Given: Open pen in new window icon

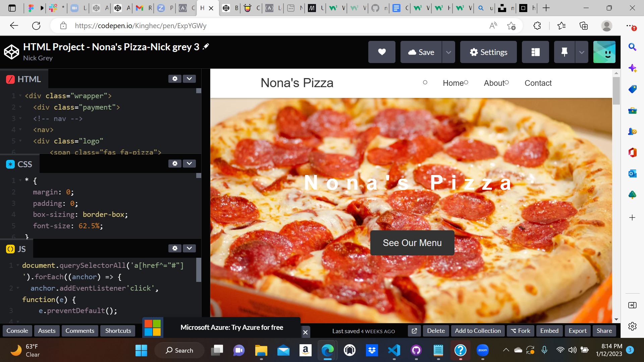Looking at the screenshot, I should (x=414, y=331).
